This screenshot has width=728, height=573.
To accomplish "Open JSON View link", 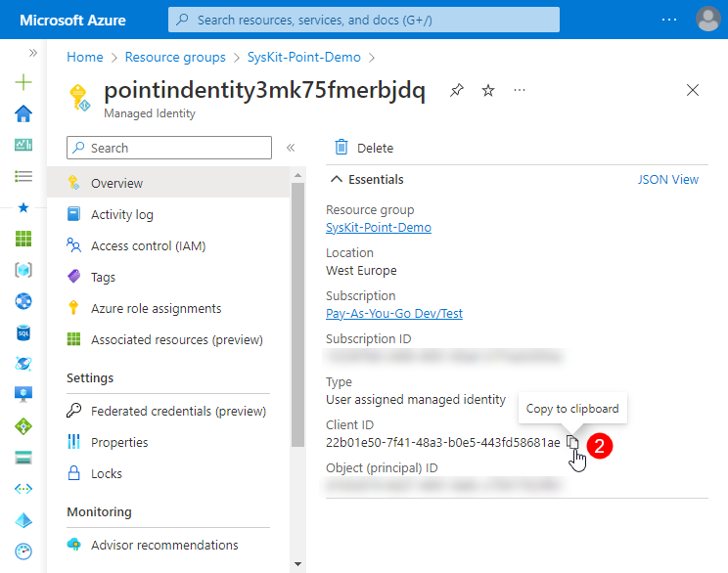I will tap(667, 180).
